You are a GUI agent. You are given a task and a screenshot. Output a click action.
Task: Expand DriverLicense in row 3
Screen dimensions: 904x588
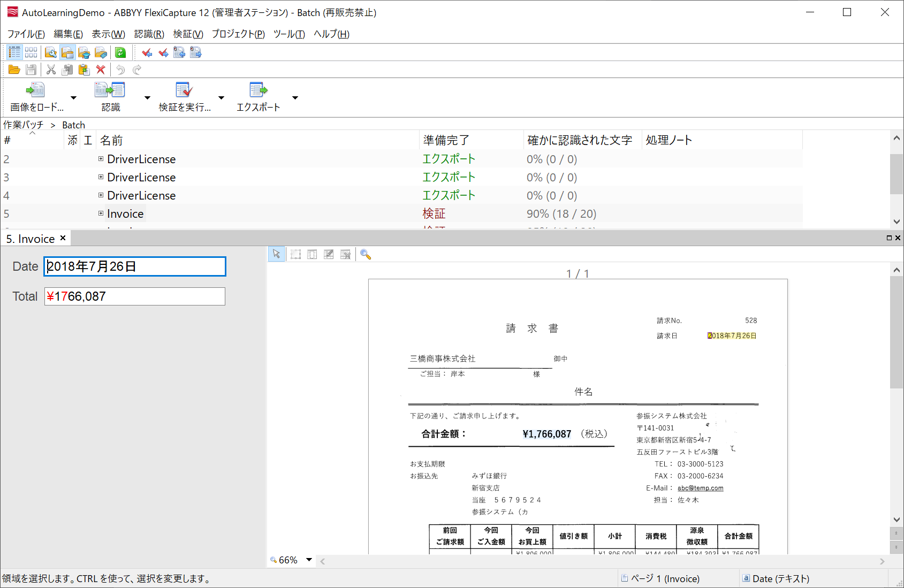[101, 177]
